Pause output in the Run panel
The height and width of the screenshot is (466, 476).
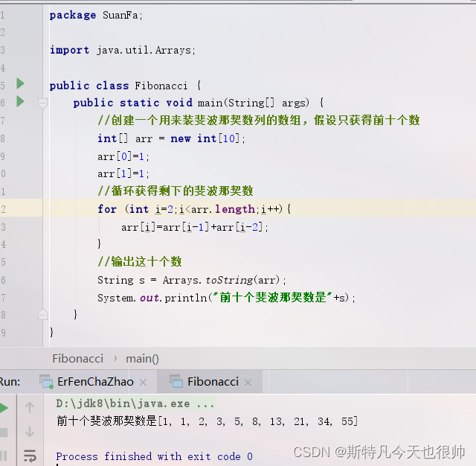(4, 456)
